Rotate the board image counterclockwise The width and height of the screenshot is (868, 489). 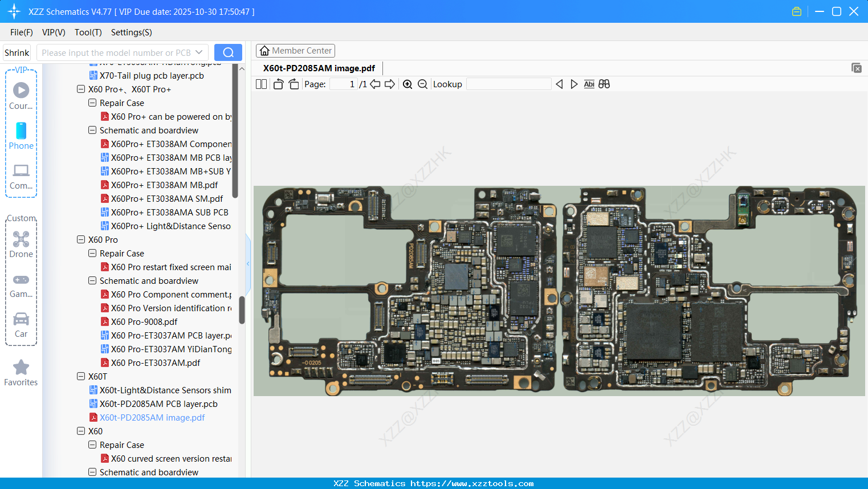(278, 83)
